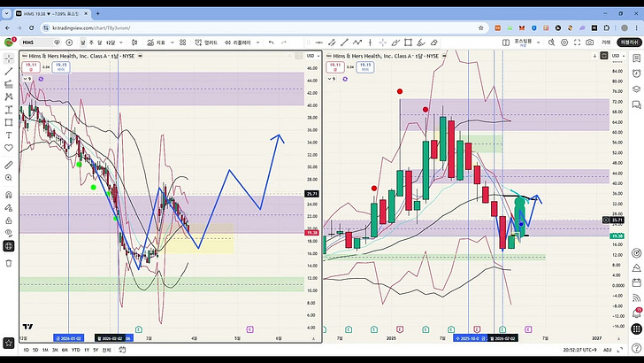This screenshot has width=644, height=363.
Task: Open watchlist panel in right sidebar
Action: coord(636,58)
